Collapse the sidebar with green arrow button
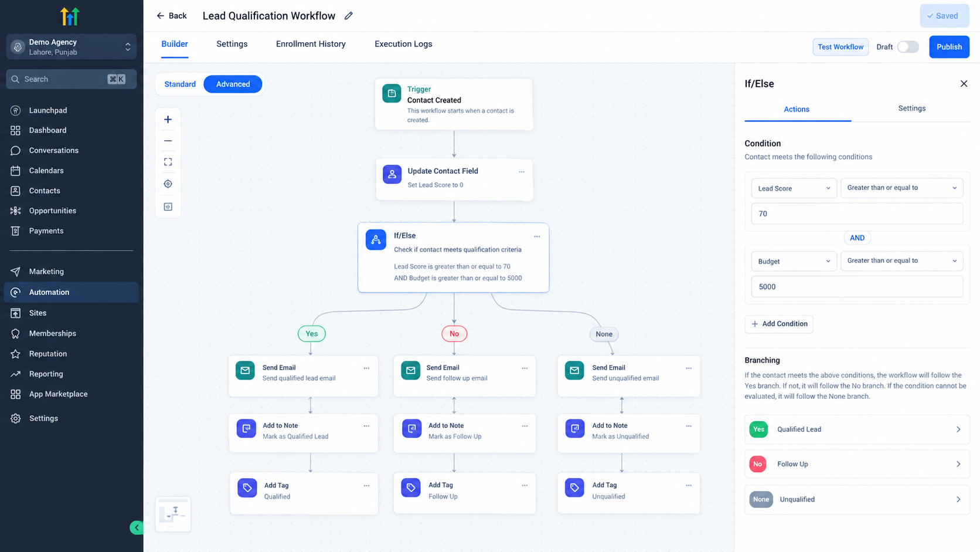This screenshot has height=552, width=980. click(x=137, y=527)
